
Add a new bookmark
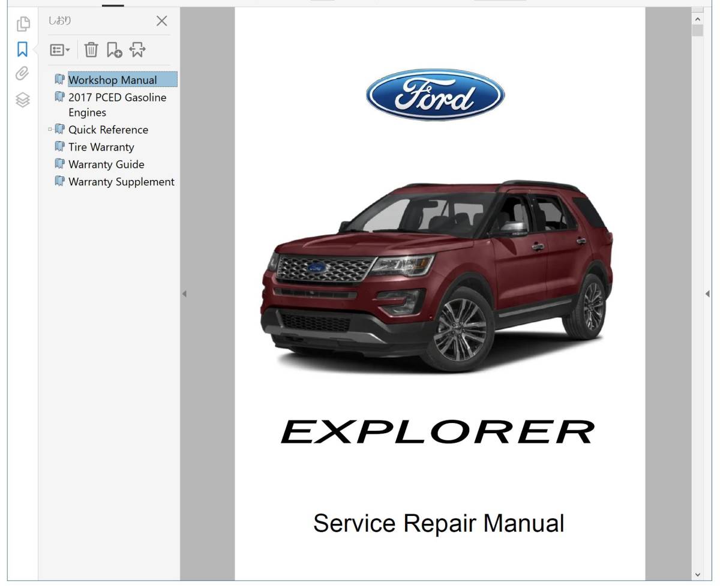114,50
